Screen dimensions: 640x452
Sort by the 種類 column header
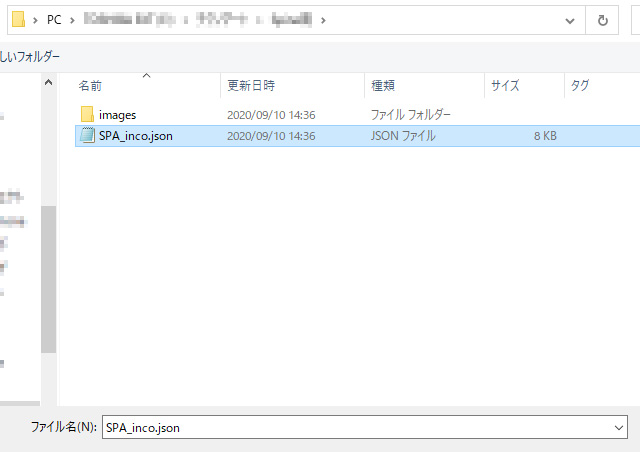pos(383,86)
